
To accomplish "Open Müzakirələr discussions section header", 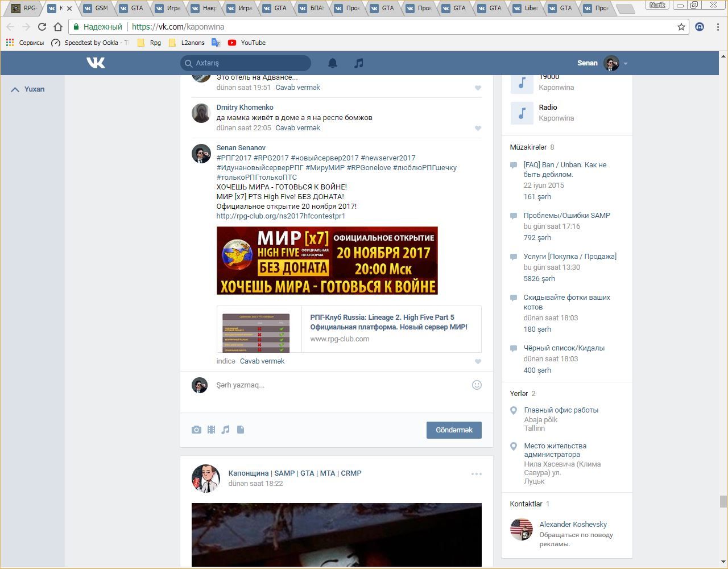I will pos(528,147).
